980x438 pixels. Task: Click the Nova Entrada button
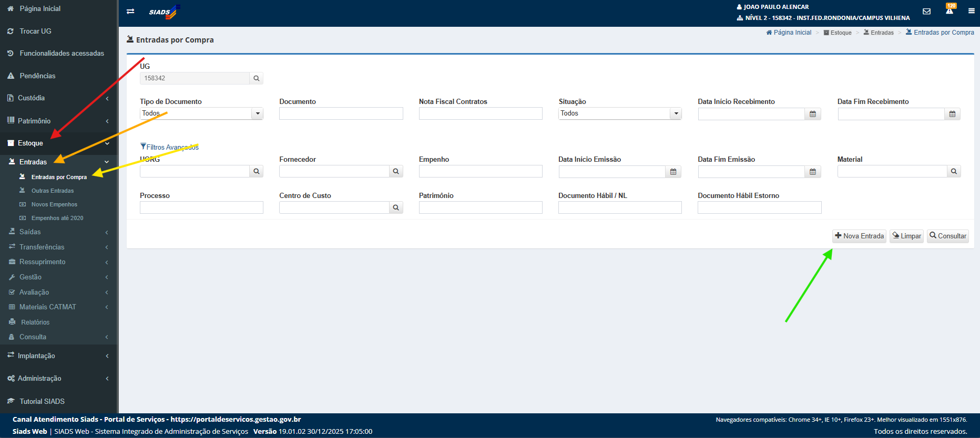(x=859, y=236)
